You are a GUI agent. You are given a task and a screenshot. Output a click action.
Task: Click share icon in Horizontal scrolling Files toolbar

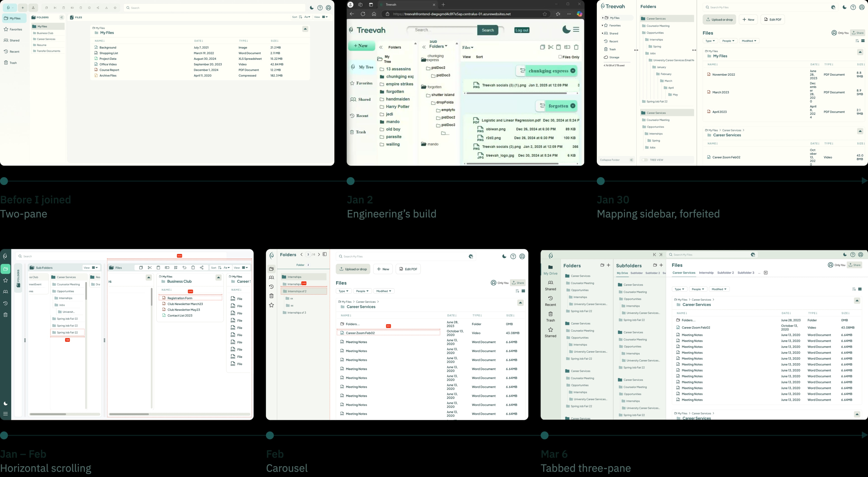click(201, 268)
